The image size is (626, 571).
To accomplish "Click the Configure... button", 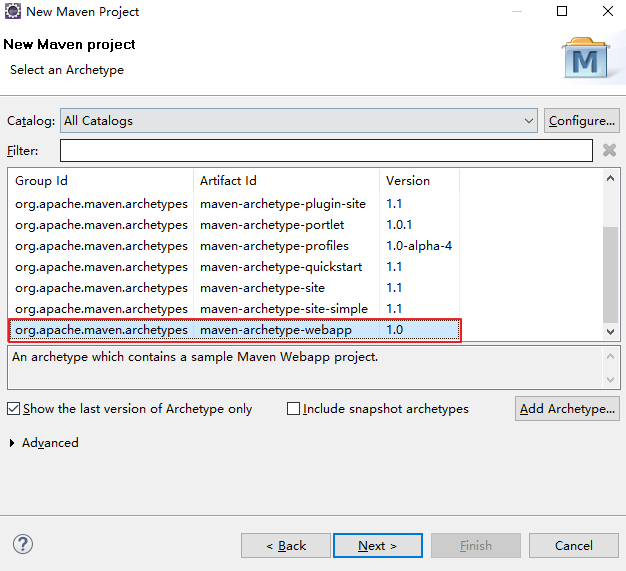I will pos(582,121).
